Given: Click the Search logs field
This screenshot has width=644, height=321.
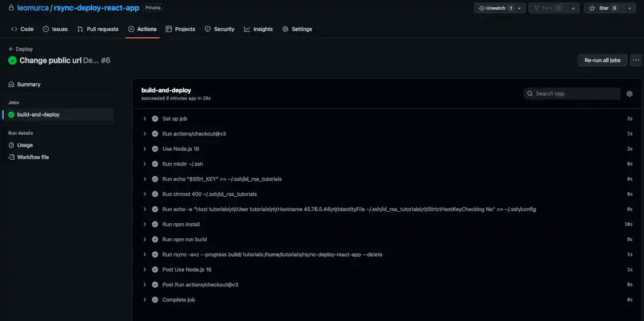Looking at the screenshot, I should coord(572,94).
